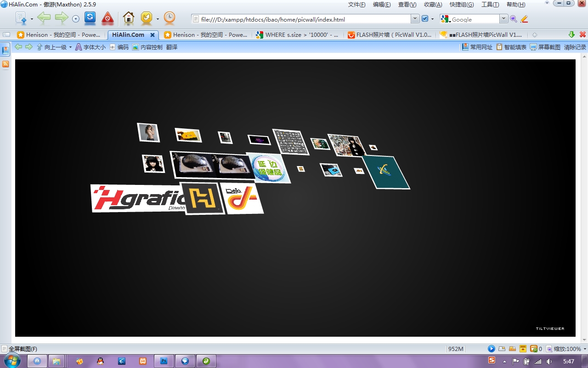Click the blue play icon in status bar
Screen dimensions: 588x368
(491, 349)
